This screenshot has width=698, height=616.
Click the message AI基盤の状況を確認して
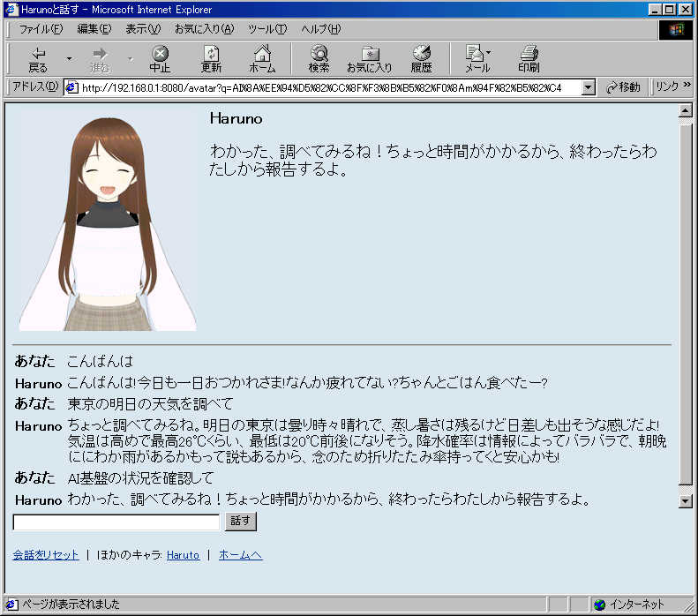140,478
